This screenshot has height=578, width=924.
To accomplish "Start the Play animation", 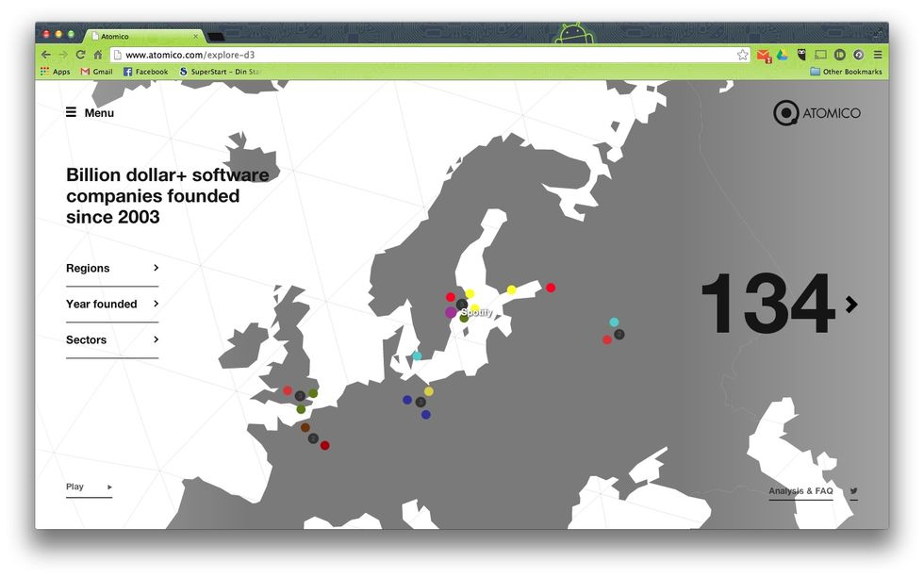I will tap(89, 487).
